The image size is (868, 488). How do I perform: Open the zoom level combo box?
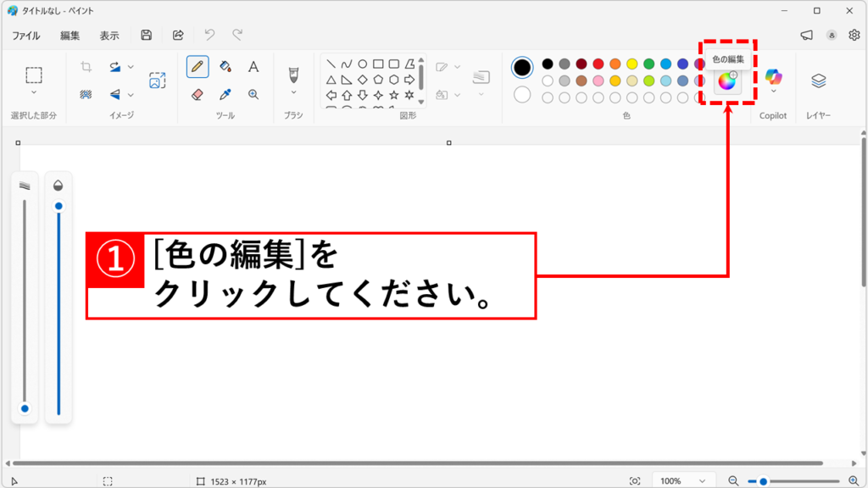click(682, 480)
